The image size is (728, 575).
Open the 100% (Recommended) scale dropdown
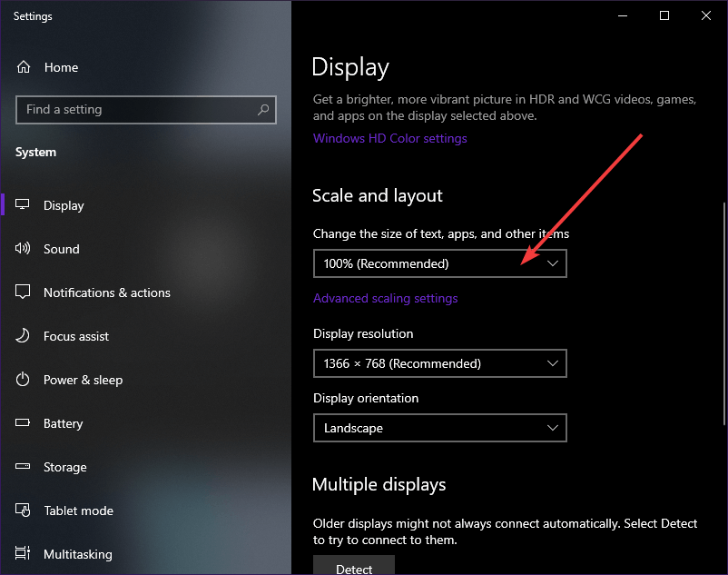439,264
